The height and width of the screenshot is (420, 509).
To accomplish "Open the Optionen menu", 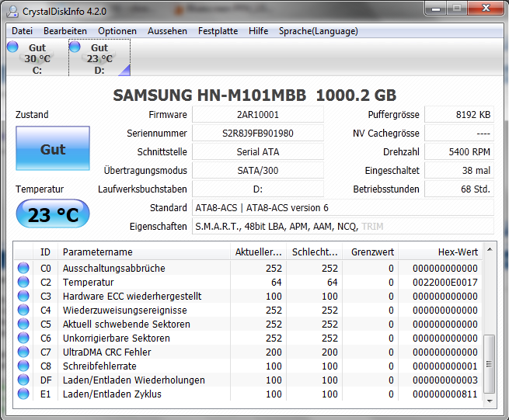I will point(117,31).
